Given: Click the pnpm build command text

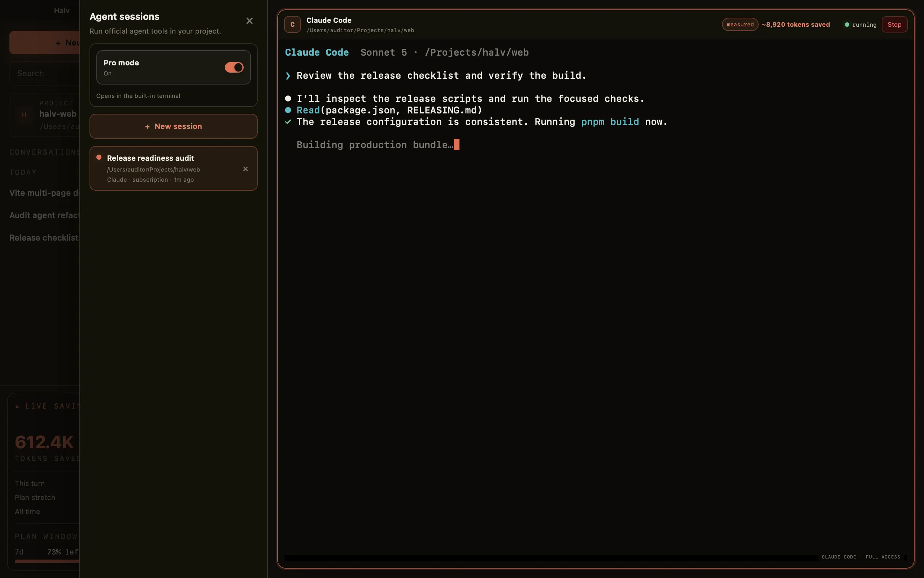Looking at the screenshot, I should click(610, 122).
